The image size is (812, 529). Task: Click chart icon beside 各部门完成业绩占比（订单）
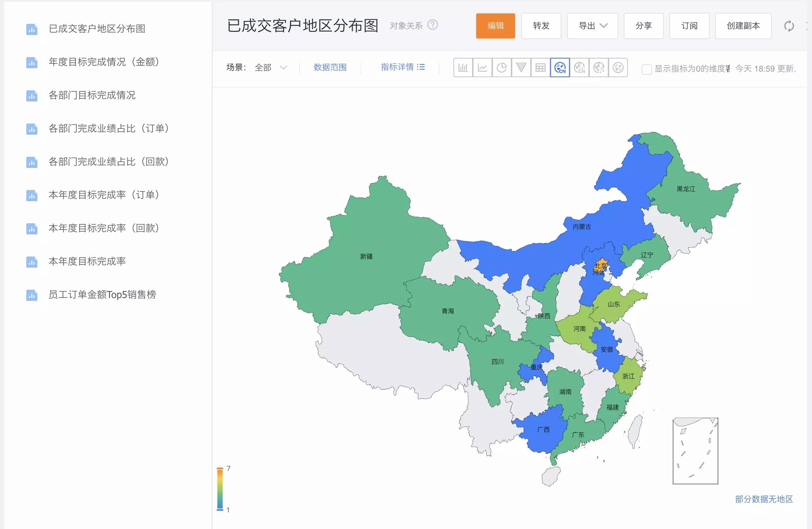(32, 129)
